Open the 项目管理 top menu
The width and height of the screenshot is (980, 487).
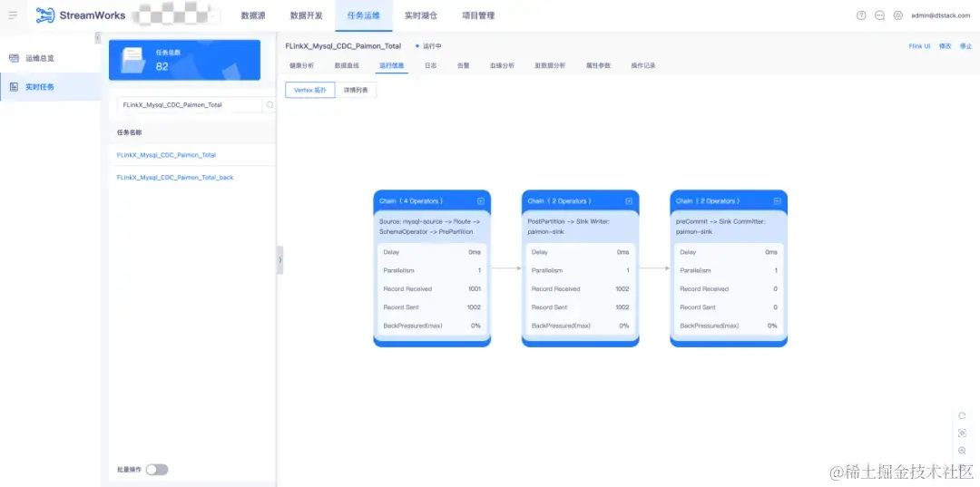478,15
